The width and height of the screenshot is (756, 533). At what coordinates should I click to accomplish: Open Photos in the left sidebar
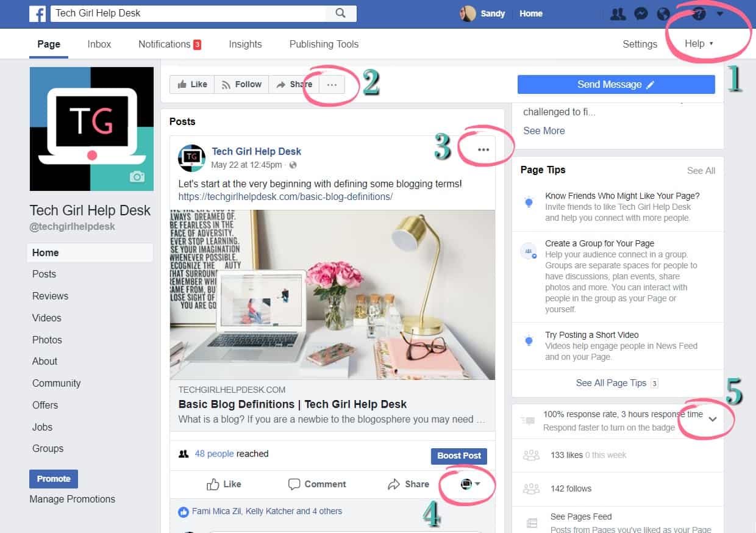click(x=47, y=340)
